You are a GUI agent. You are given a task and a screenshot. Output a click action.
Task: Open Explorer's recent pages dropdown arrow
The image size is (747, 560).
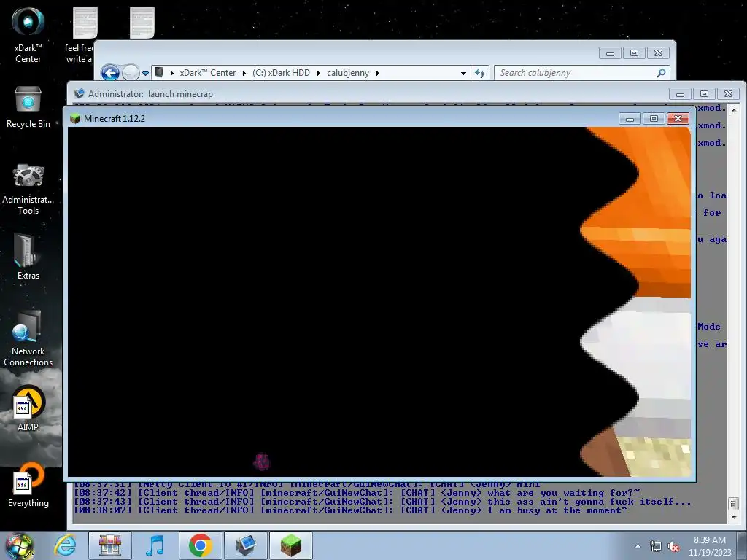click(x=145, y=74)
